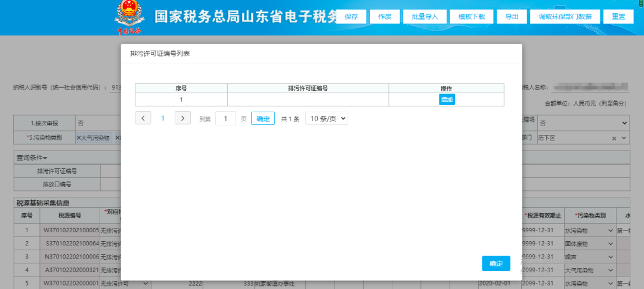Open 批量导入 batch import
This screenshot has height=289, width=644.
click(x=425, y=17)
